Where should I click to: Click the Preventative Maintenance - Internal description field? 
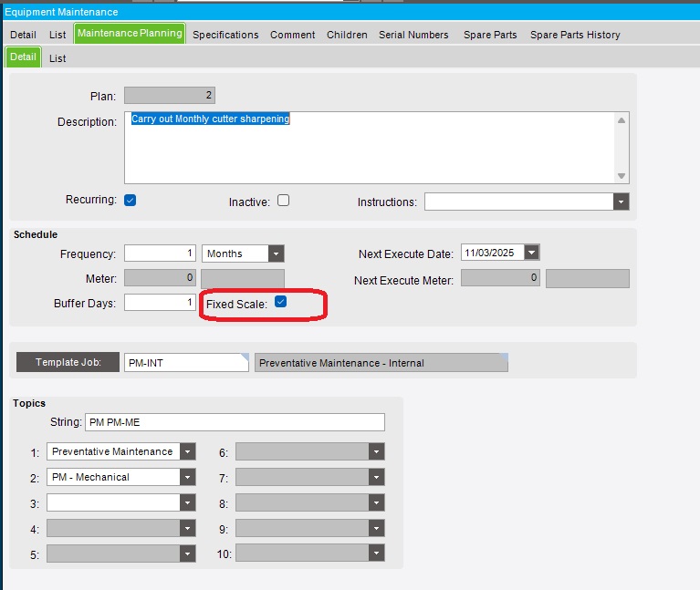(x=381, y=363)
